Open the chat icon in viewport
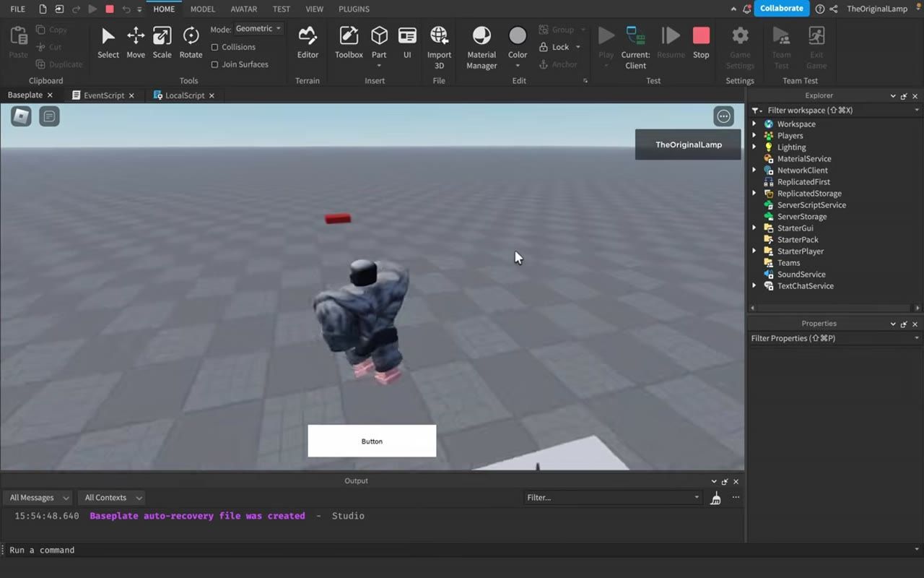This screenshot has width=924, height=578. point(49,116)
